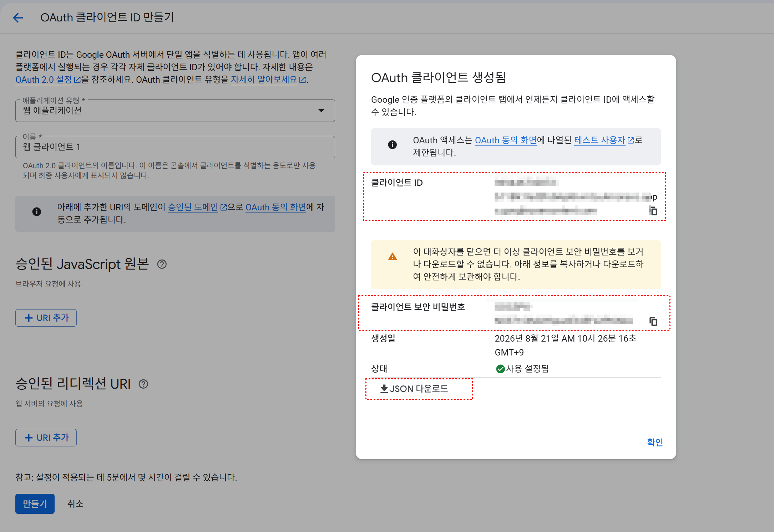774x532 pixels.
Task: Click the 클라이언트 보안 비밀번호 label
Action: click(x=418, y=307)
